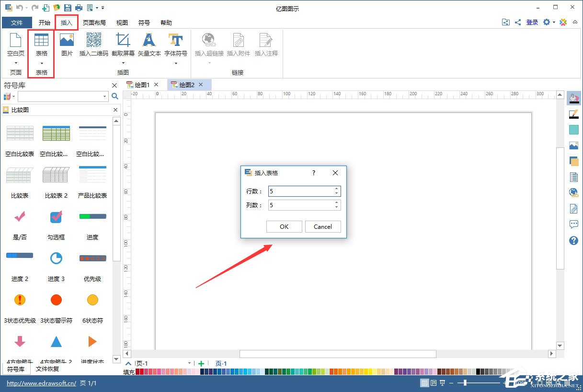Click Cancel in the 插入表格 dialog
The height and width of the screenshot is (392, 583).
point(323,226)
